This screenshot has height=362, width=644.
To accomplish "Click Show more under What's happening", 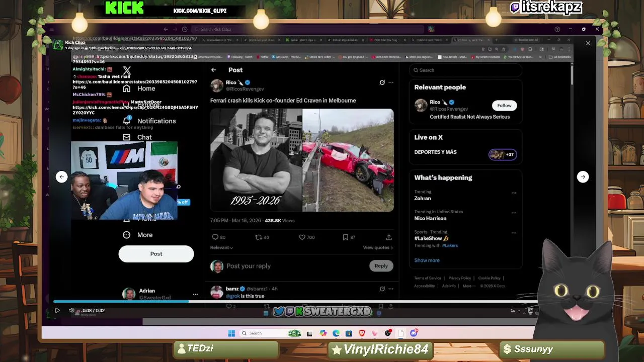I will 427,260.
